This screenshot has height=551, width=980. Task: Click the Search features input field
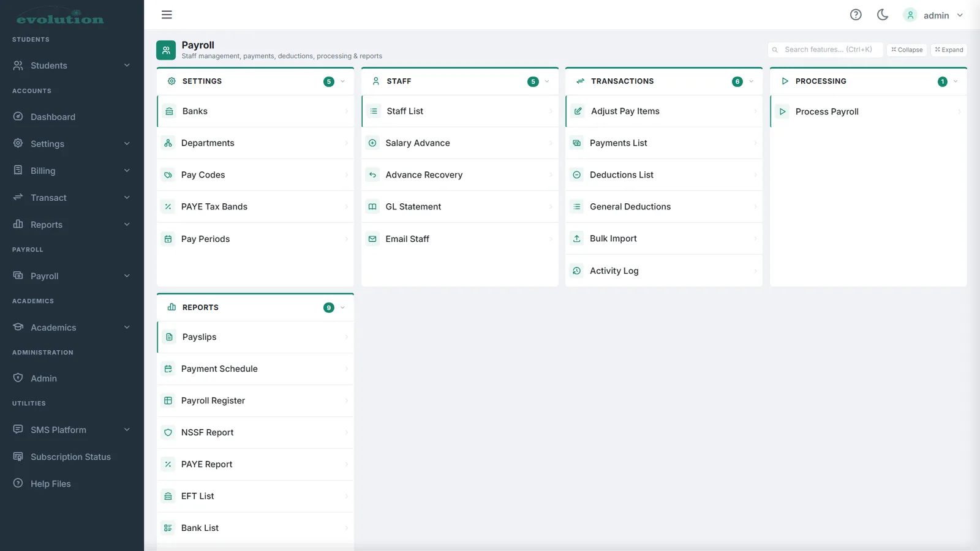(825, 50)
